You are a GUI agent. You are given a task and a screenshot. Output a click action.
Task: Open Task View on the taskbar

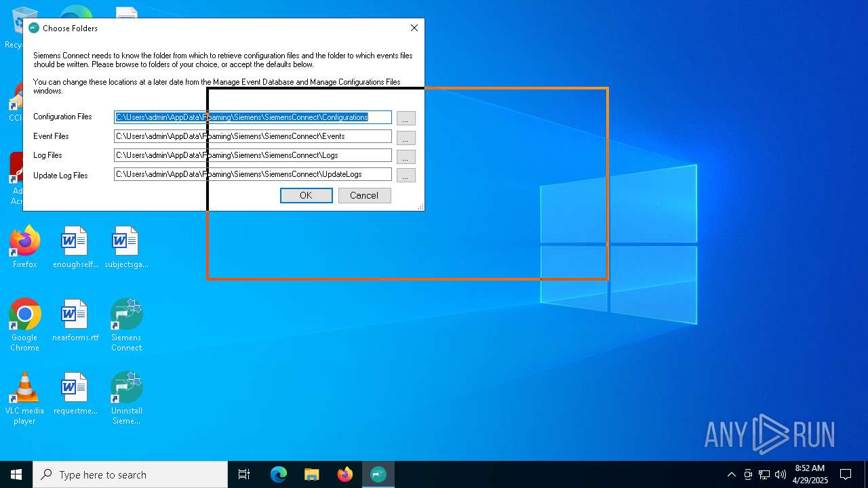click(x=244, y=474)
